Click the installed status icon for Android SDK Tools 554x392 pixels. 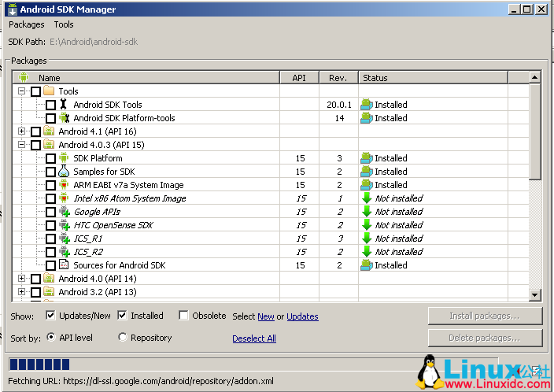[x=367, y=105]
